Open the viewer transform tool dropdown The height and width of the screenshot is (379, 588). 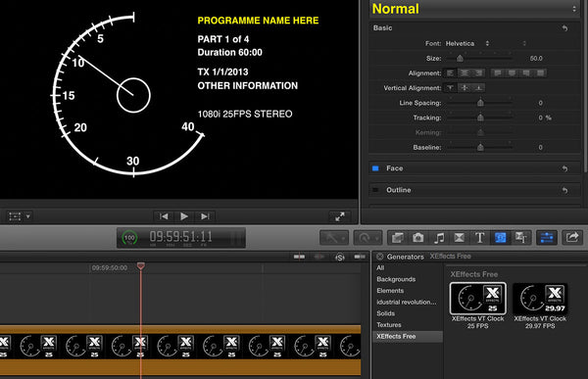click(20, 216)
